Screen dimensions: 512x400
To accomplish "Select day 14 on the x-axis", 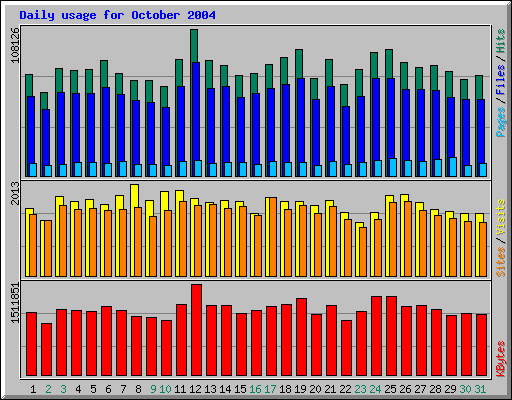I will click(x=225, y=389).
